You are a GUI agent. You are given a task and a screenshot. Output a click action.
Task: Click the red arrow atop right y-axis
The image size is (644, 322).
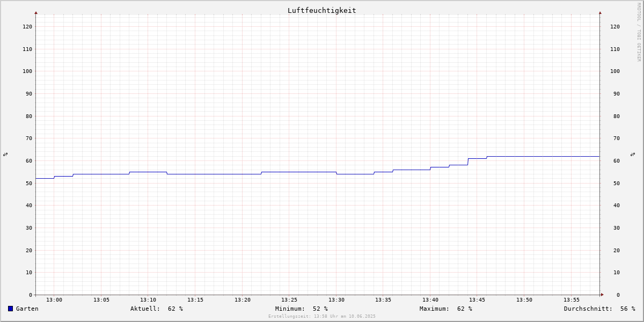[600, 12]
